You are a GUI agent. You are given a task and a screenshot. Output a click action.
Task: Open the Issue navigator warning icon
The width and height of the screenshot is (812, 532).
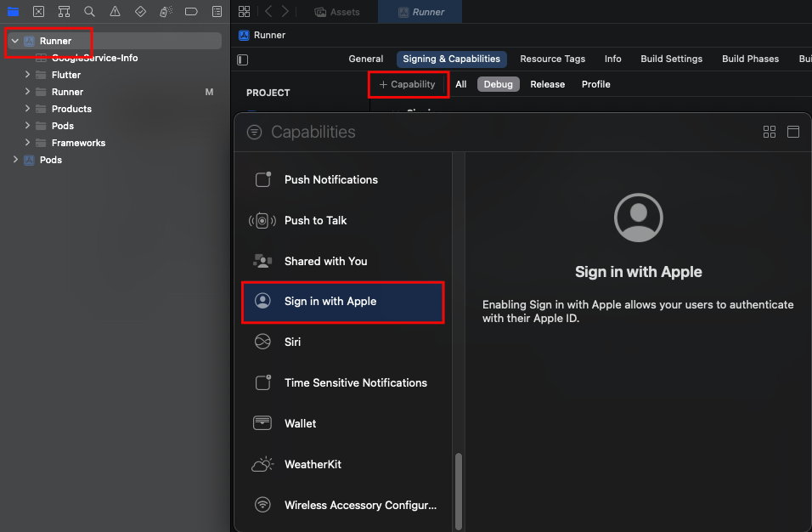tap(115, 11)
